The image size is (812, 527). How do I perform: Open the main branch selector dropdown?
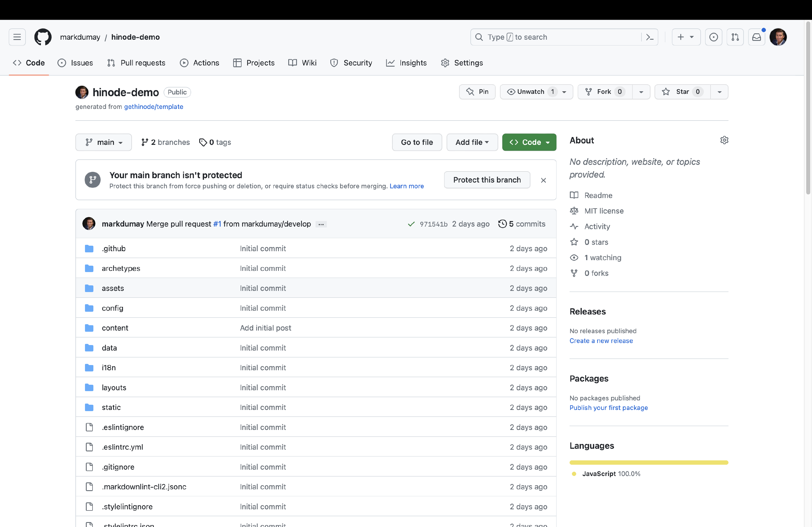point(103,142)
